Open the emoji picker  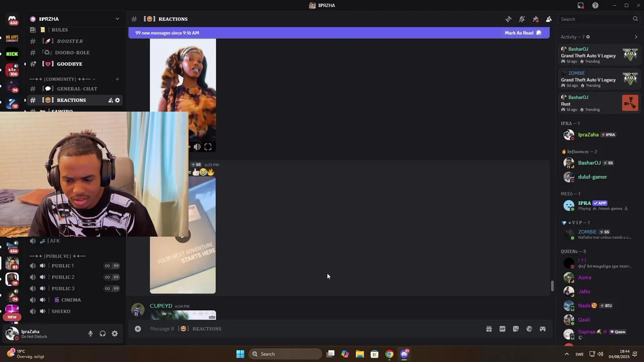[529, 329]
